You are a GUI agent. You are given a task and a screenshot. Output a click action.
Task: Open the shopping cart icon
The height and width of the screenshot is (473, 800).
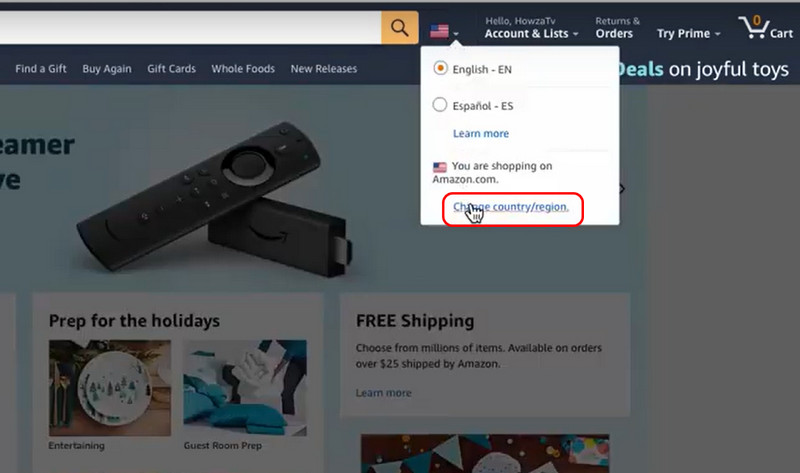pos(765,27)
